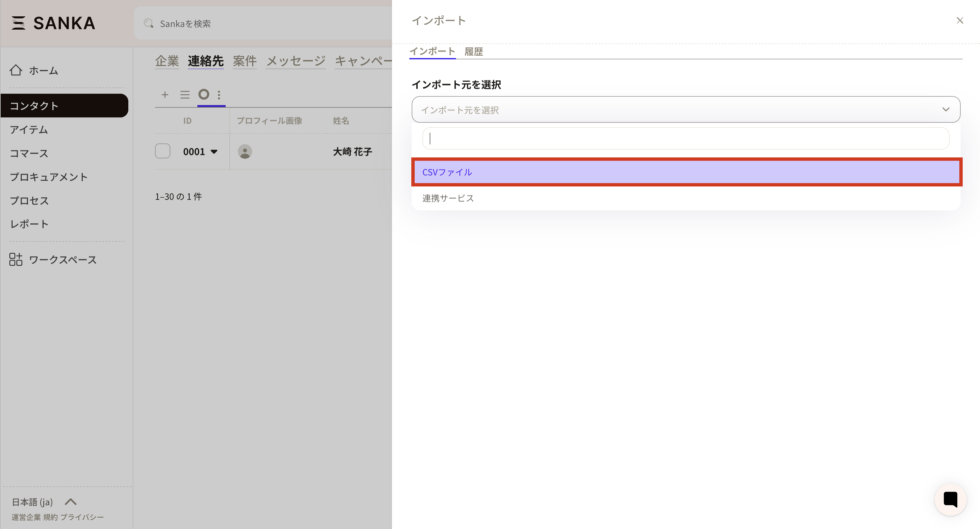Switch to the 履歴 tab
Screen dimensions: 980x529
tap(473, 52)
